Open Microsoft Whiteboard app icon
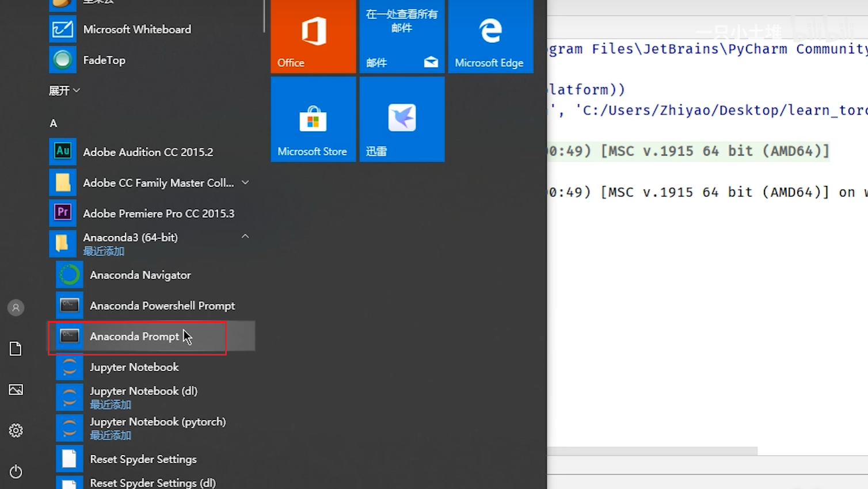This screenshot has height=489, width=868. click(x=62, y=29)
